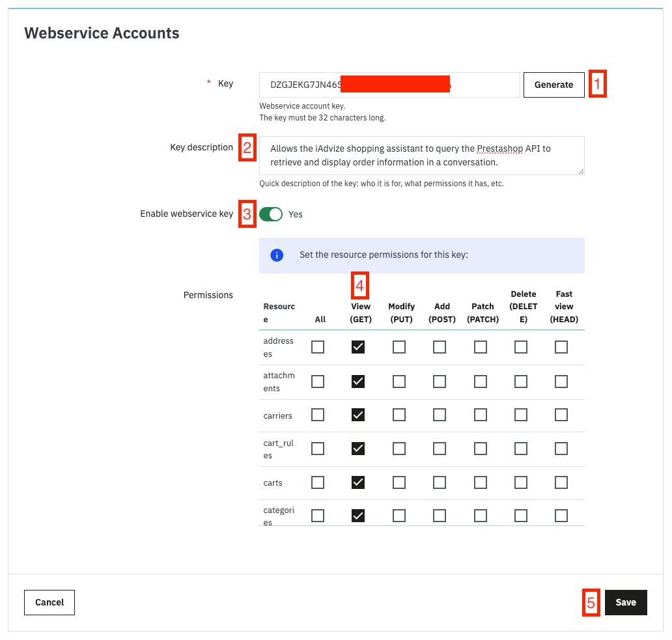Click the Key description text area

tap(421, 156)
